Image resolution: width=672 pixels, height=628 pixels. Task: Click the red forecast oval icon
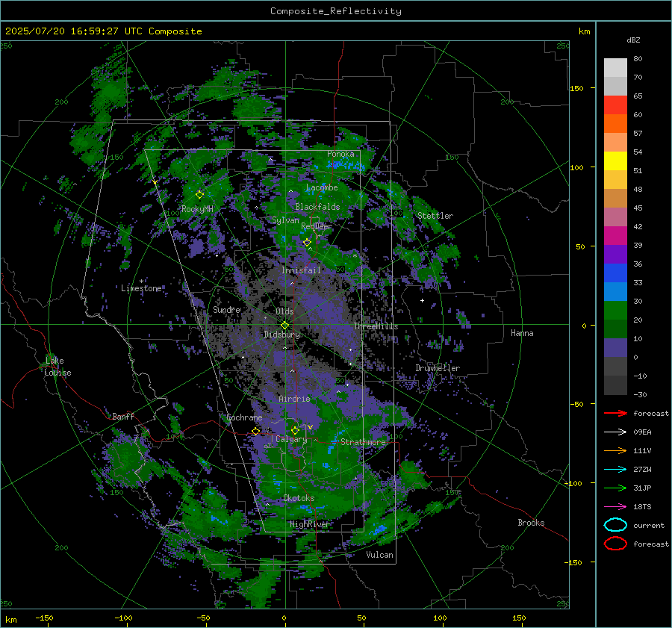point(615,544)
